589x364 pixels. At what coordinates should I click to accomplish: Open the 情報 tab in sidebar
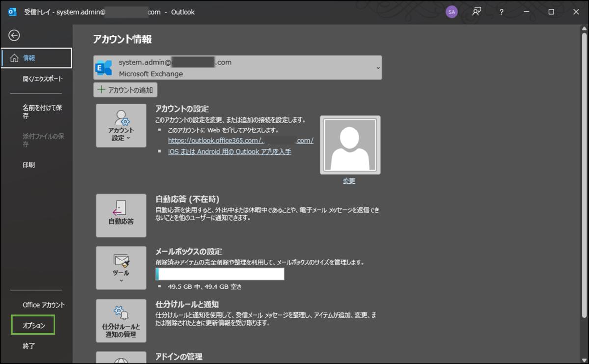pos(36,58)
